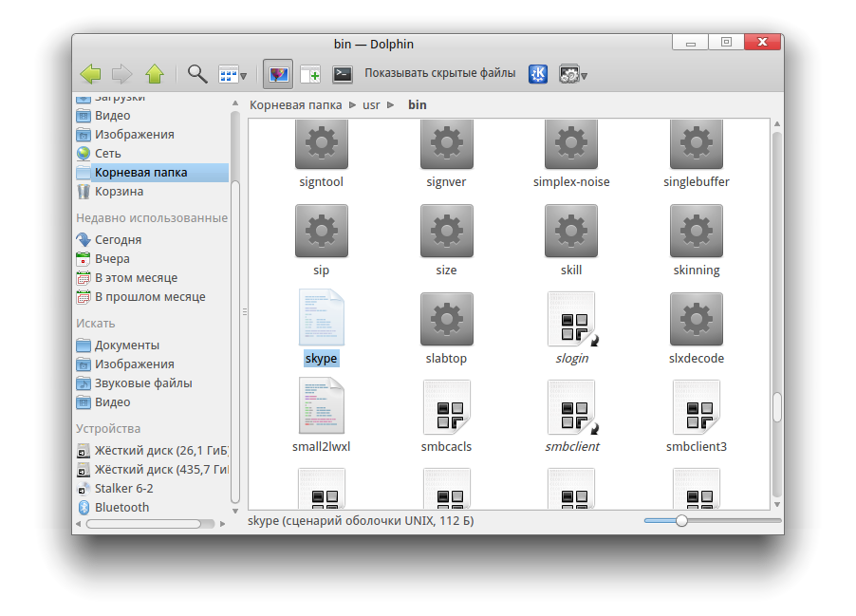Open 'Корзина' in the places sidebar
Viewport: 856px width, 616px height.
(119, 191)
